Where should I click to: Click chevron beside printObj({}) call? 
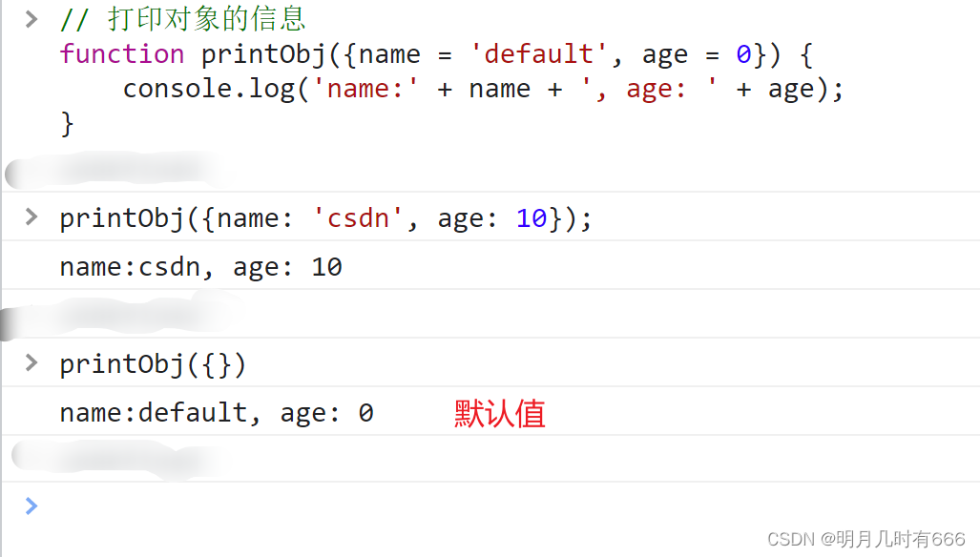click(x=31, y=362)
